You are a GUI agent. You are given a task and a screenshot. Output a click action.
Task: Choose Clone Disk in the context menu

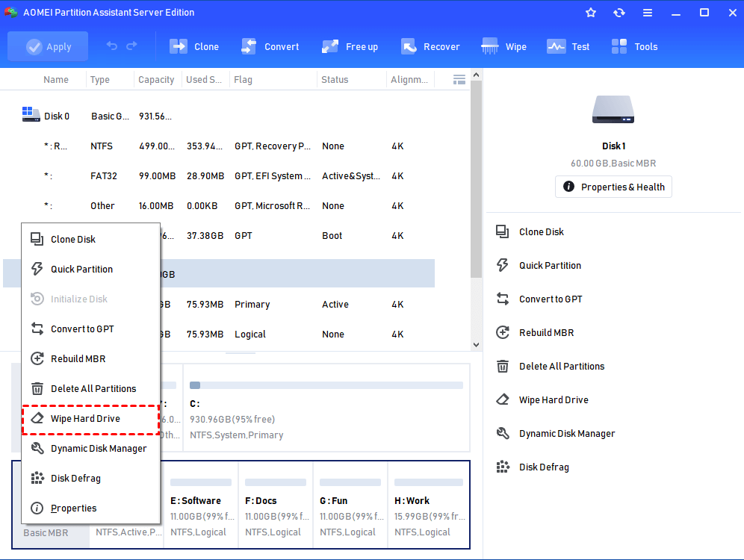[x=90, y=239]
